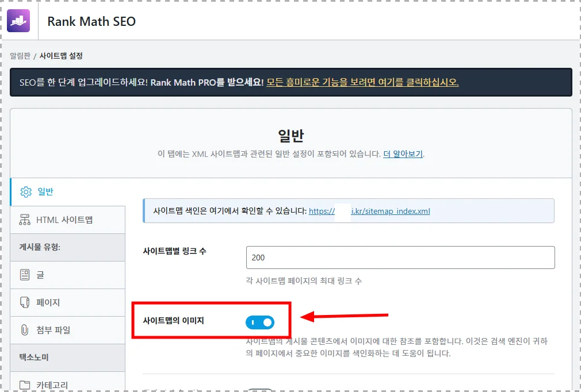Screen dimensions: 581x392
Task: Focus the 사이트맵별 링크 수 input field
Action: pos(400,258)
